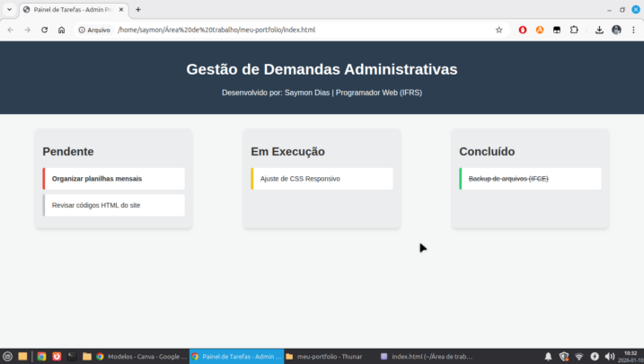This screenshot has height=364, width=644.
Task: Bookmark this page with the star icon
Action: tap(499, 30)
